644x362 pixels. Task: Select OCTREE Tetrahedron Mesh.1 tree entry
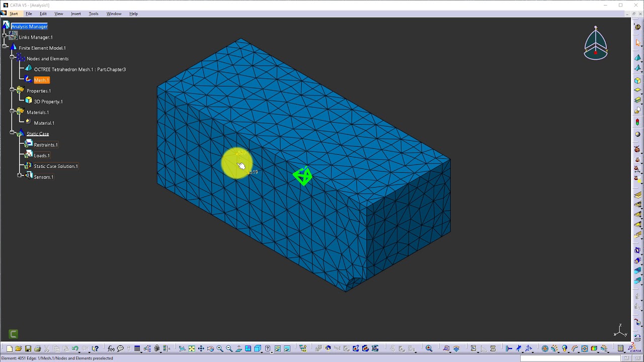point(80,69)
